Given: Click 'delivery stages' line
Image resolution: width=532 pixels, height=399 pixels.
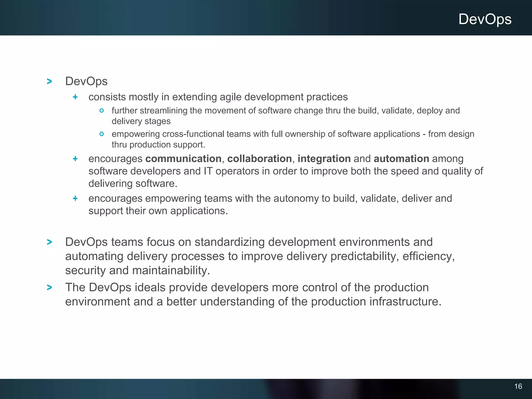Looking at the screenshot, I should [141, 121].
